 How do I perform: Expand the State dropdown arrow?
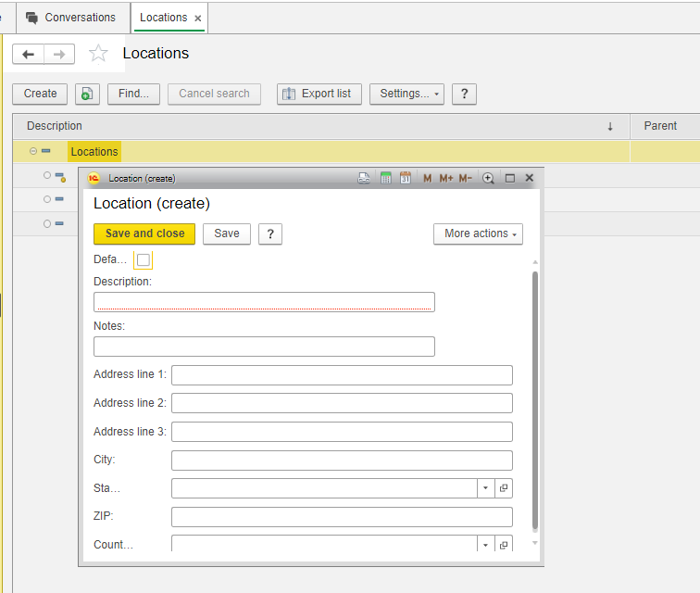pyautogui.click(x=486, y=488)
